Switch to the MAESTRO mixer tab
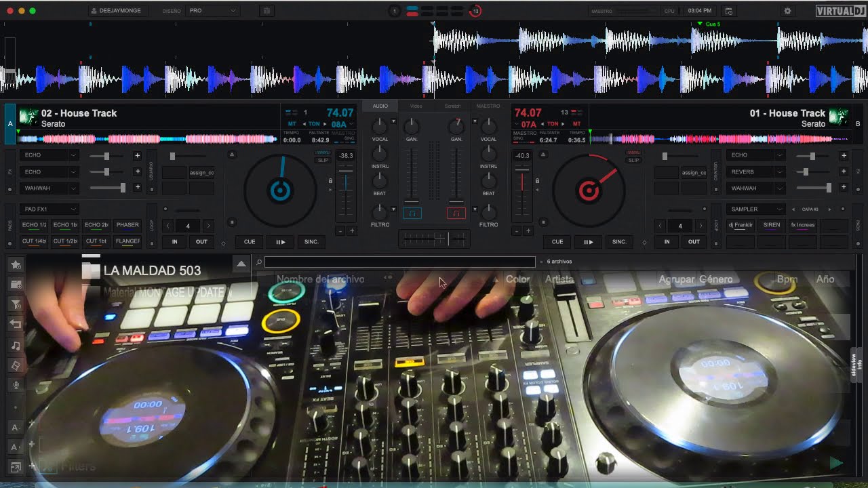Viewport: 868px width, 488px height. point(488,106)
